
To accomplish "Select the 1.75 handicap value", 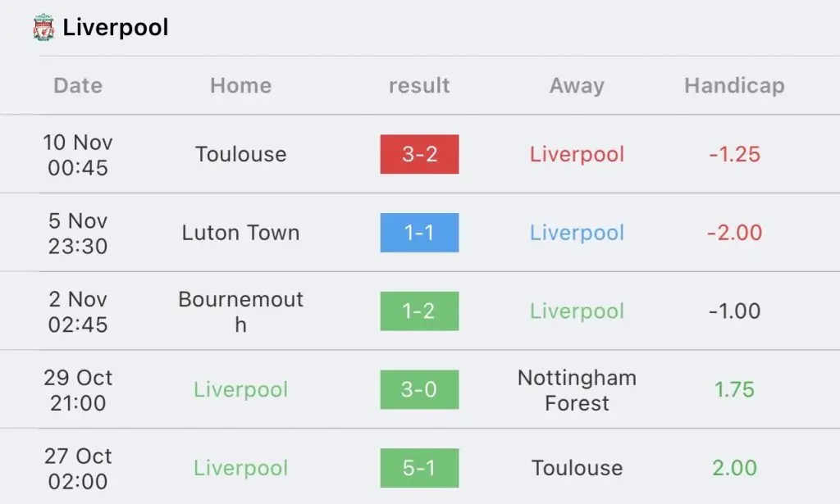I will tap(734, 389).
